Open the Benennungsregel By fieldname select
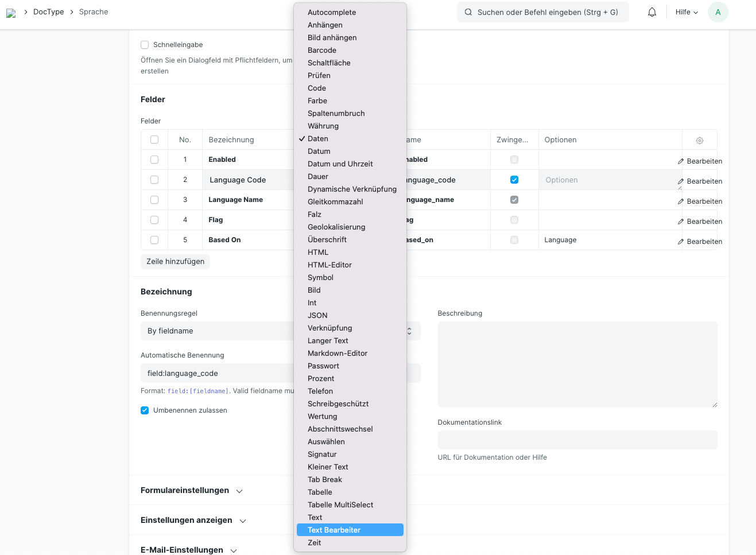Screen dimensions: 756x555 click(281, 331)
